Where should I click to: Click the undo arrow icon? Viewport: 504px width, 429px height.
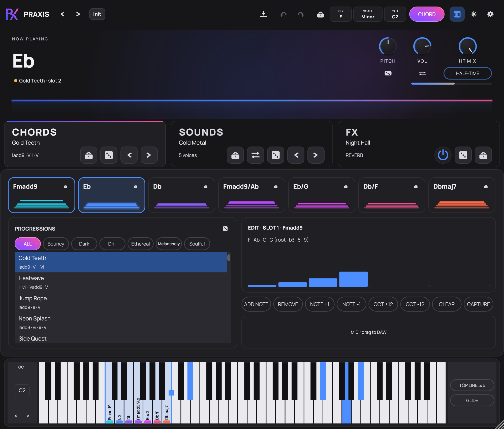click(x=283, y=14)
